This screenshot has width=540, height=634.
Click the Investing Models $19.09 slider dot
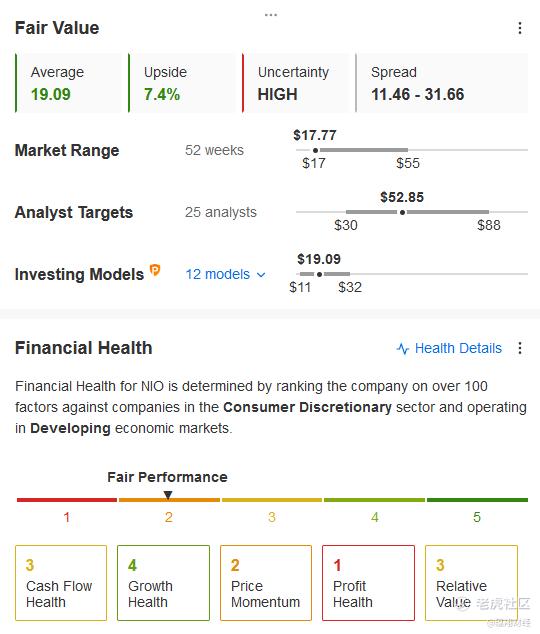(319, 274)
